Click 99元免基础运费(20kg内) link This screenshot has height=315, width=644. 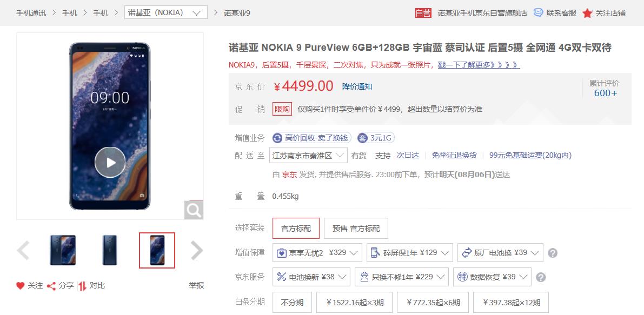coord(530,156)
